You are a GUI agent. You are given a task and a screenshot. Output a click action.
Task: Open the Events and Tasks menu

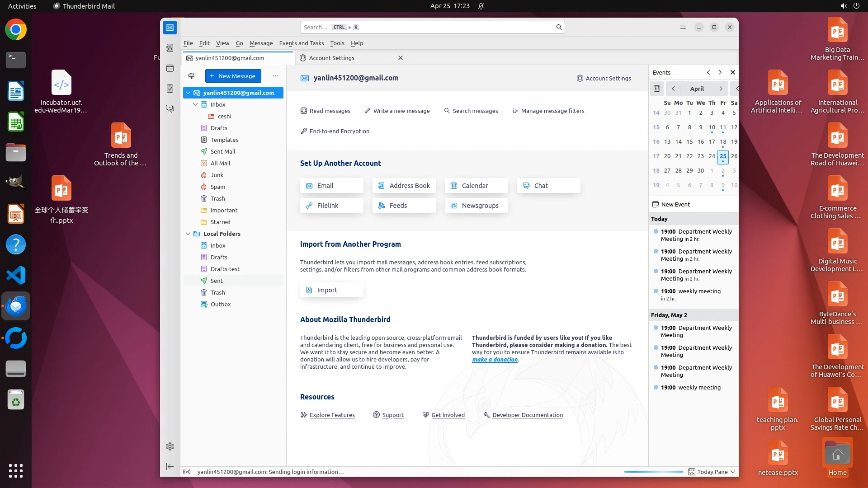coord(301,43)
